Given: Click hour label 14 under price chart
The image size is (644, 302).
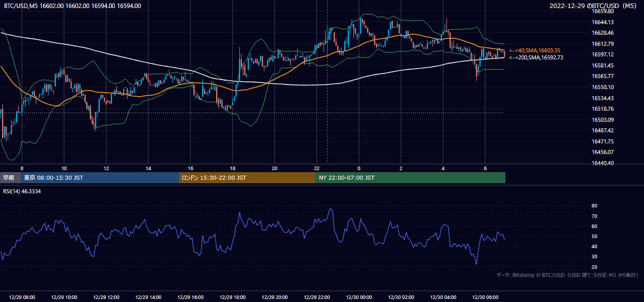Looking at the screenshot, I should point(148,168).
